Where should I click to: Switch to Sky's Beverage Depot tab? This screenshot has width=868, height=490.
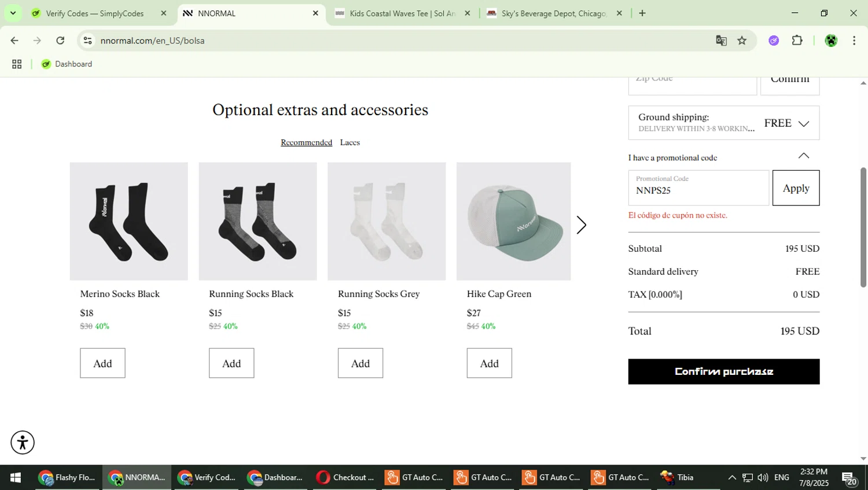coord(554,13)
